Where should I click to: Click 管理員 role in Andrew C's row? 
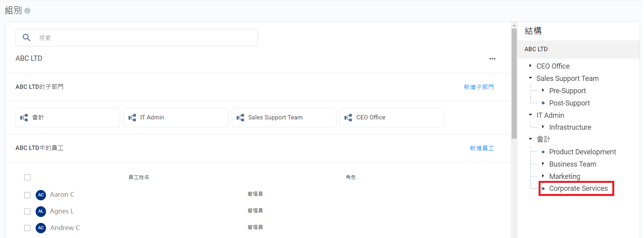255,227
